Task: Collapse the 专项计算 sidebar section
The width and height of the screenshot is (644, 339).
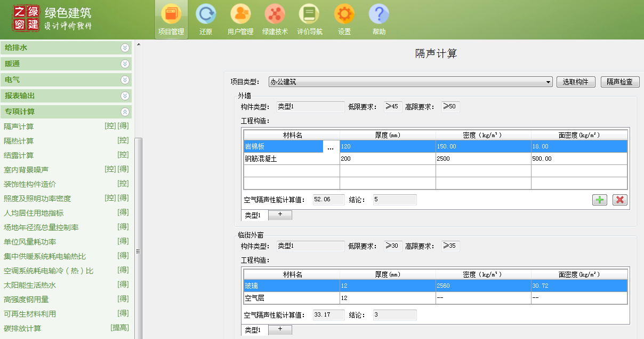Action: coord(125,112)
